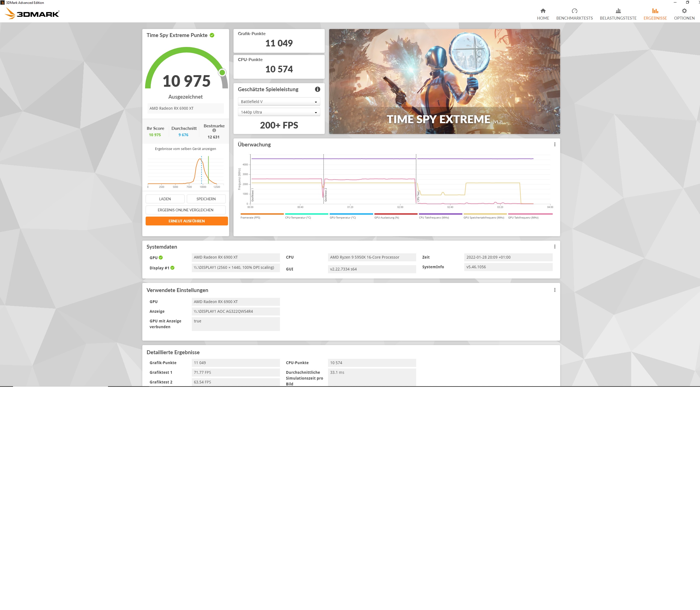Toggle the CPU Taktfrequenz (MHz) legend color
The height and width of the screenshot is (610, 700).
(x=440, y=214)
